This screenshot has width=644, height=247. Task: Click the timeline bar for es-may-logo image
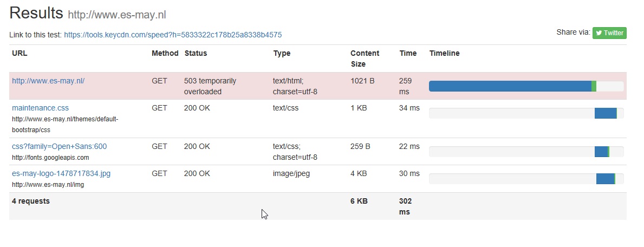click(x=605, y=179)
